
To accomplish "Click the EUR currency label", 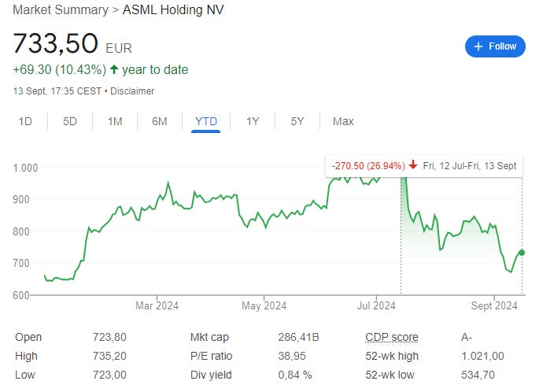I will pyautogui.click(x=119, y=49).
